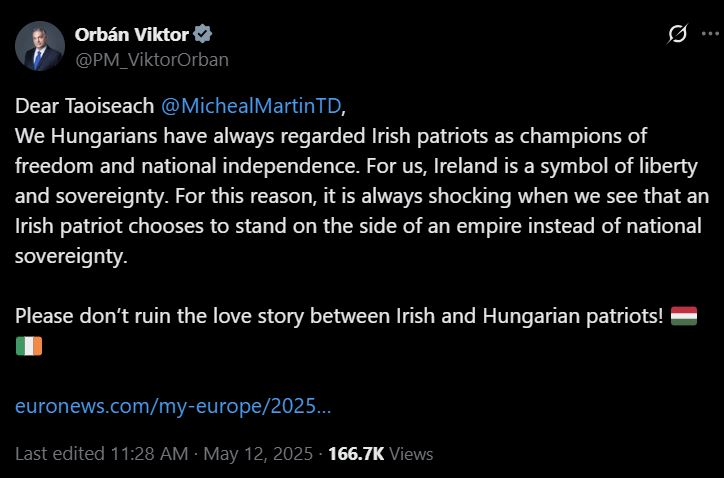Click the Orbán Viktor display name
Viewport: 724px width, 478px height.
[x=131, y=34]
